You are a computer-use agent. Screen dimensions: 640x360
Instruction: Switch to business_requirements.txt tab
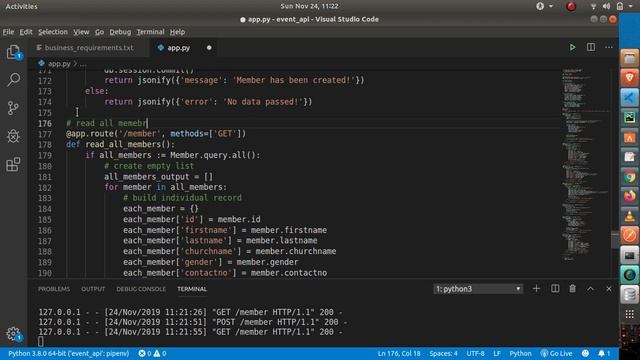click(89, 48)
